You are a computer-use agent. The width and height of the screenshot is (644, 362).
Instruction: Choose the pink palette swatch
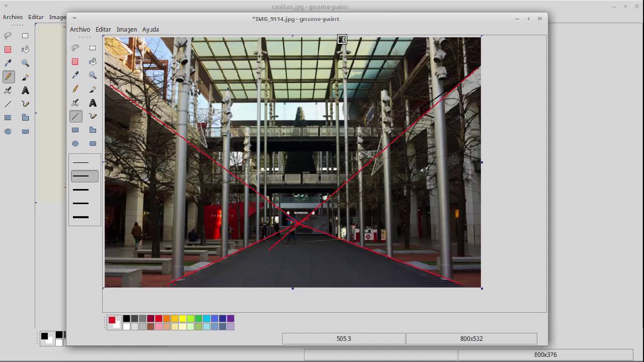[158, 326]
